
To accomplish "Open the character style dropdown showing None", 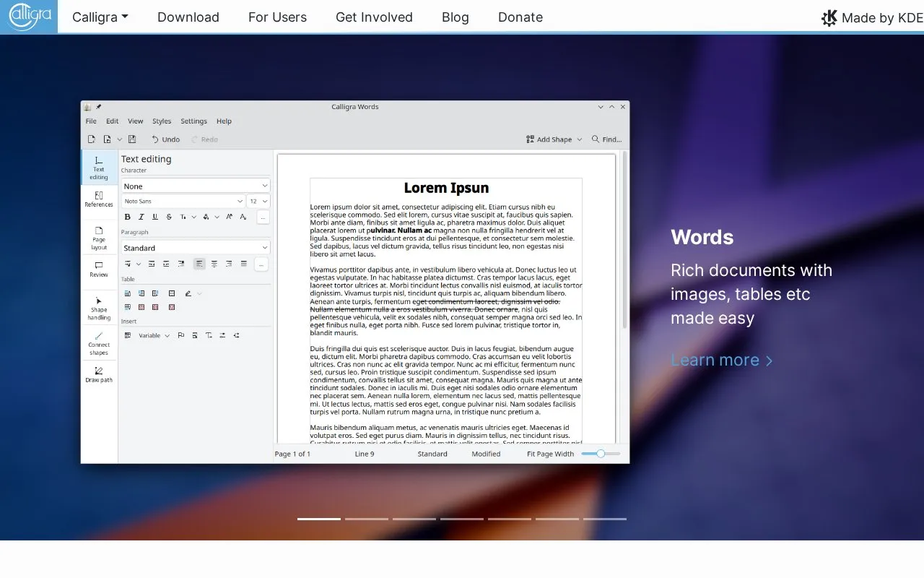I will pyautogui.click(x=196, y=186).
